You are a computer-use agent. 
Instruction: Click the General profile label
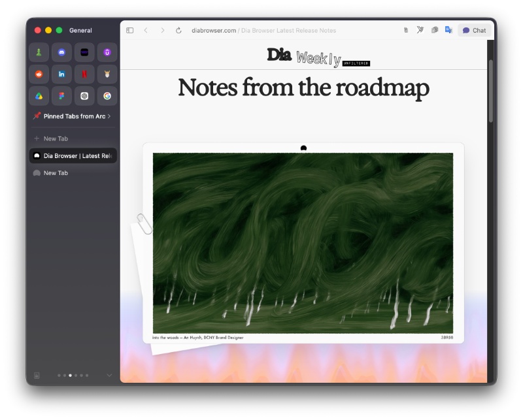(80, 30)
